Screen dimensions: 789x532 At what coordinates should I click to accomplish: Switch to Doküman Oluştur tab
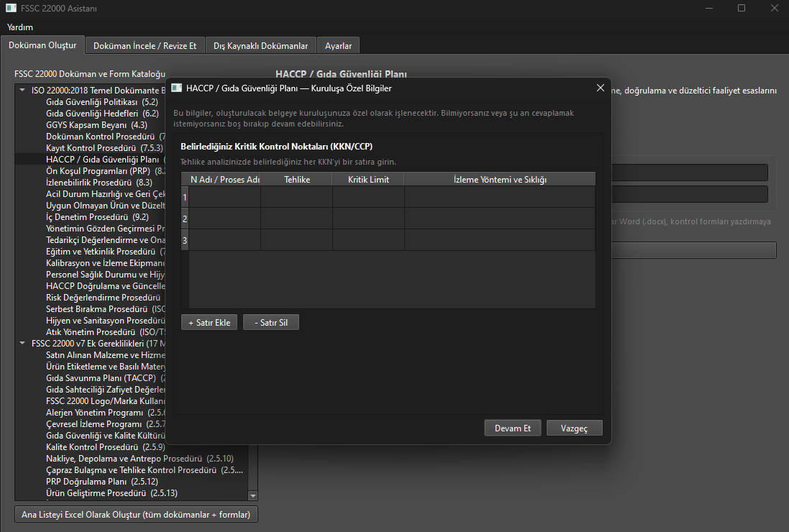point(42,45)
